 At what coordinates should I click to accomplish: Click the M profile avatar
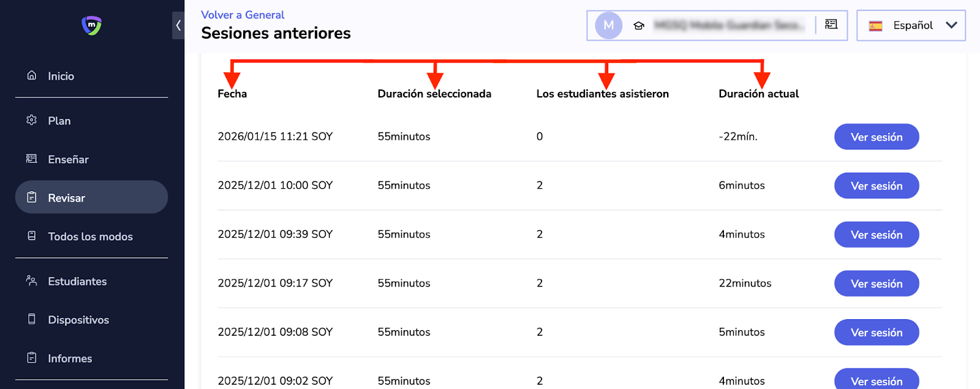click(609, 25)
